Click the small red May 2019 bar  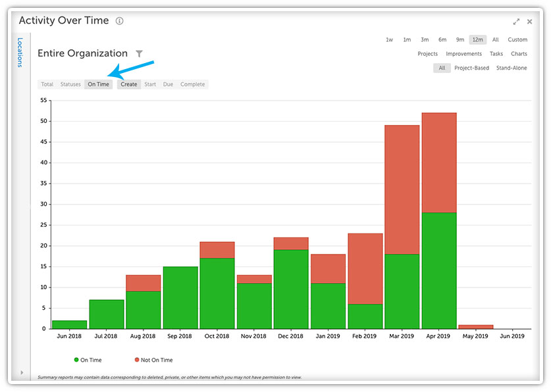pyautogui.click(x=476, y=327)
